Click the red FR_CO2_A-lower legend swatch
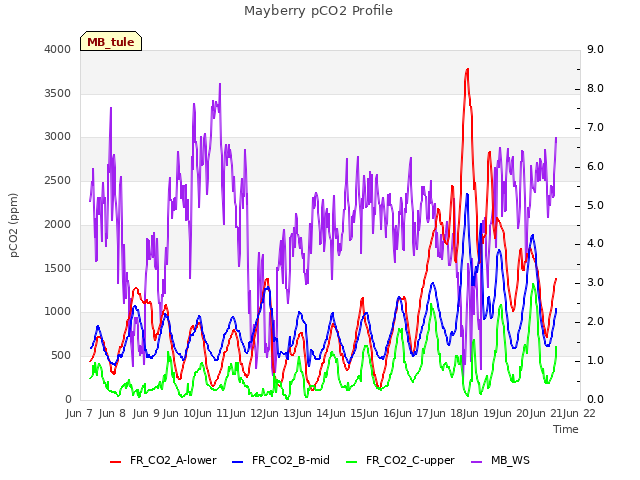The height and width of the screenshot is (480, 640). coord(116,462)
